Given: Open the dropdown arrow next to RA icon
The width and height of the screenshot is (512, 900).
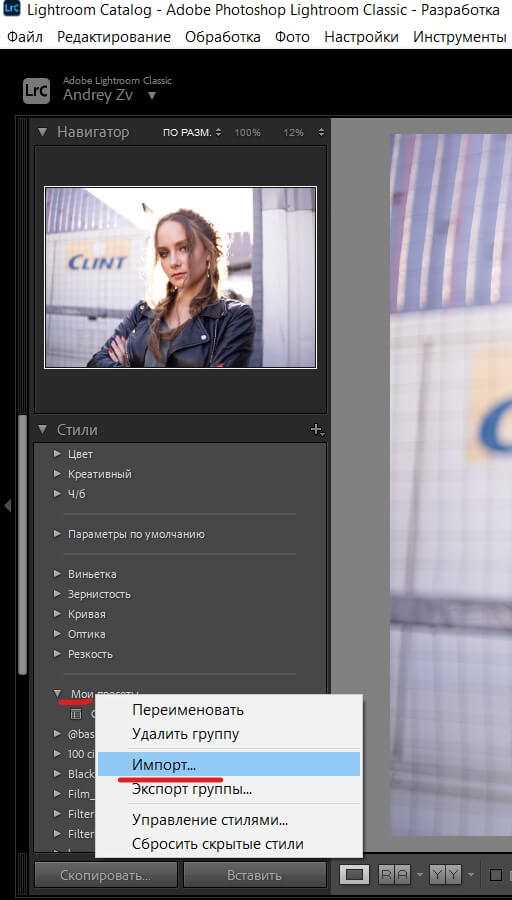Looking at the screenshot, I should 420,875.
